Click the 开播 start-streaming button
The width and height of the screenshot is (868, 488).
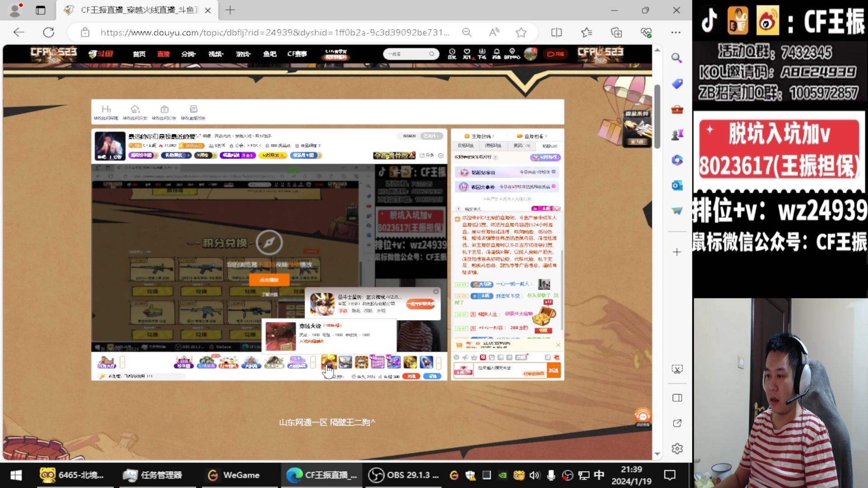(556, 54)
